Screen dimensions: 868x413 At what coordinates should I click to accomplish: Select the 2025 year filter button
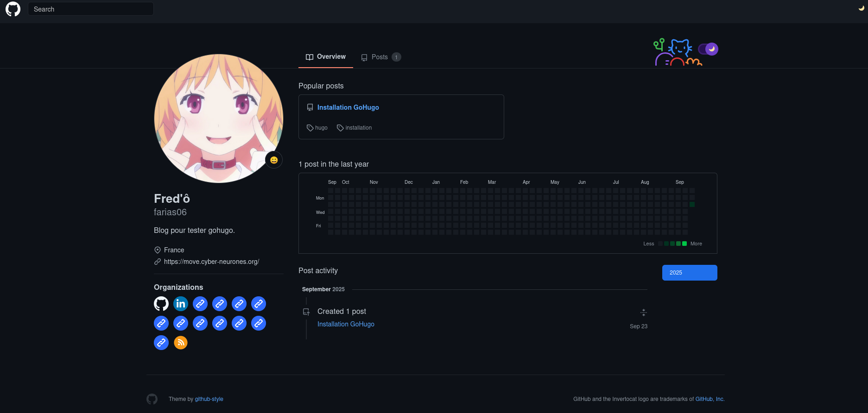point(689,273)
